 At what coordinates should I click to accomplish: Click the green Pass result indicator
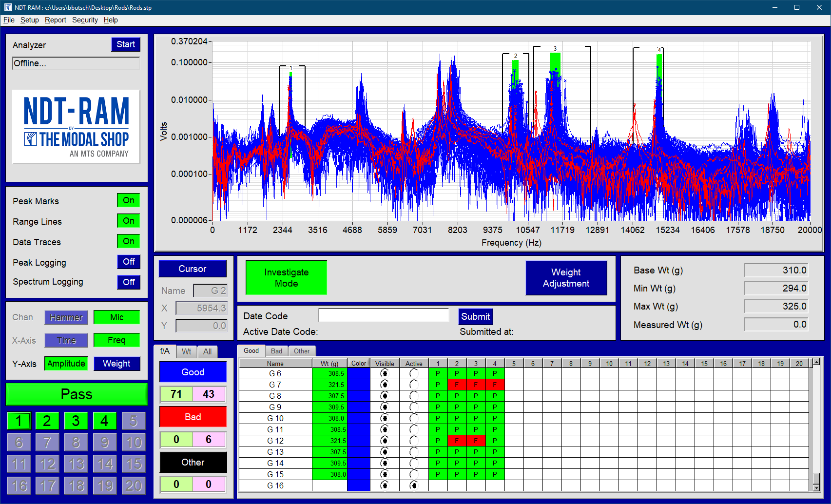click(77, 394)
